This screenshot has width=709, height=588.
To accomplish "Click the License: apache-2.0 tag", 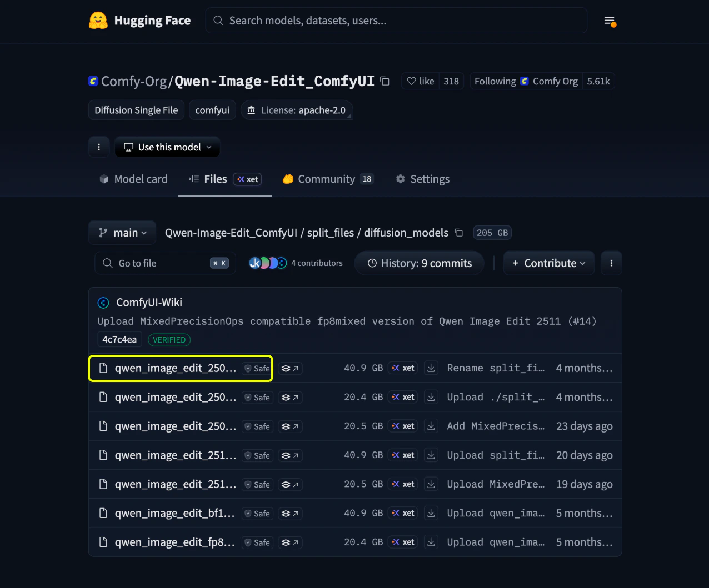I will [x=297, y=110].
